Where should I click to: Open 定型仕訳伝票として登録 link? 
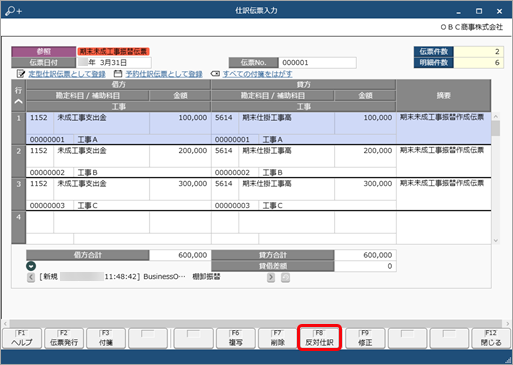(x=67, y=74)
